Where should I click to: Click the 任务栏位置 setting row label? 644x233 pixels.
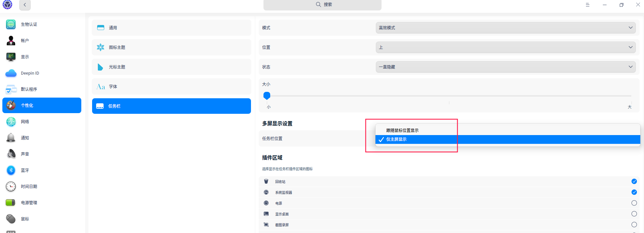pos(272,138)
